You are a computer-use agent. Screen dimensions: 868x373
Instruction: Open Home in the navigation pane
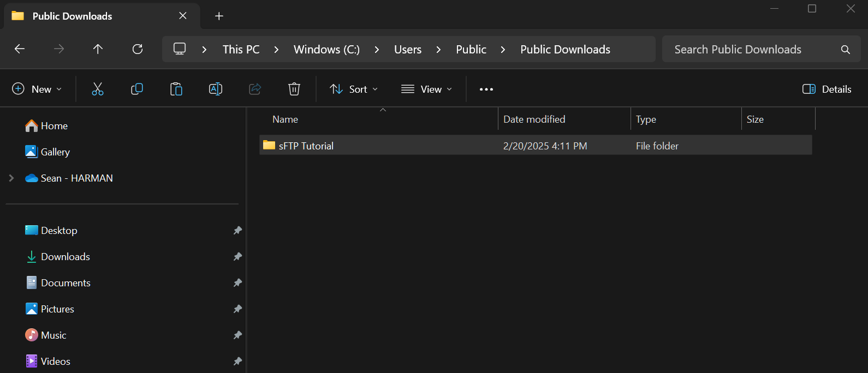click(46, 126)
